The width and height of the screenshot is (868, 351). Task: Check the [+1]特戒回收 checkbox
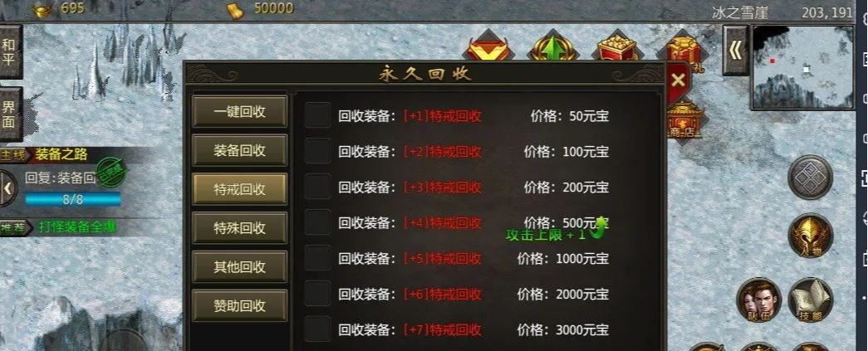point(318,115)
